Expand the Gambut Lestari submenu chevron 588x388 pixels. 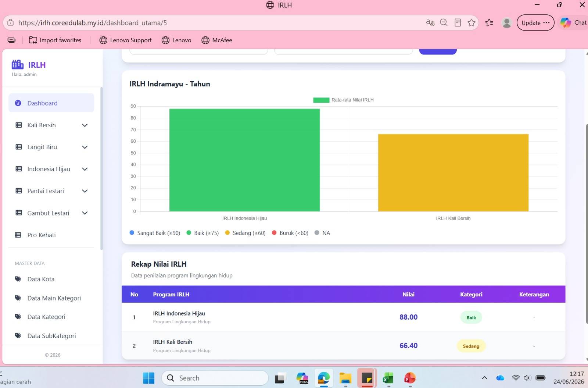point(85,213)
